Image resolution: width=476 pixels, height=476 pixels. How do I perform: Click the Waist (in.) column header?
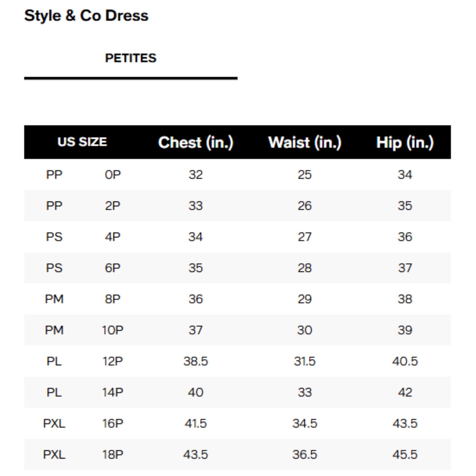pyautogui.click(x=305, y=142)
